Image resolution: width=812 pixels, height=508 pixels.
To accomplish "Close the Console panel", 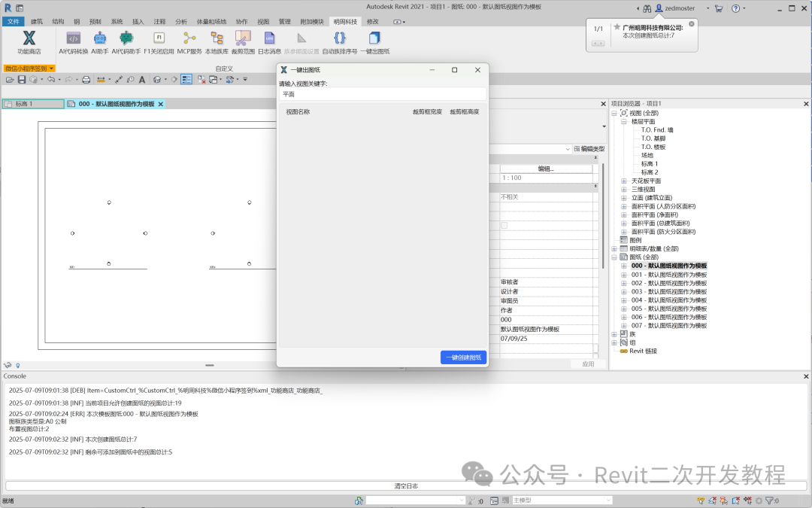I will point(806,376).
